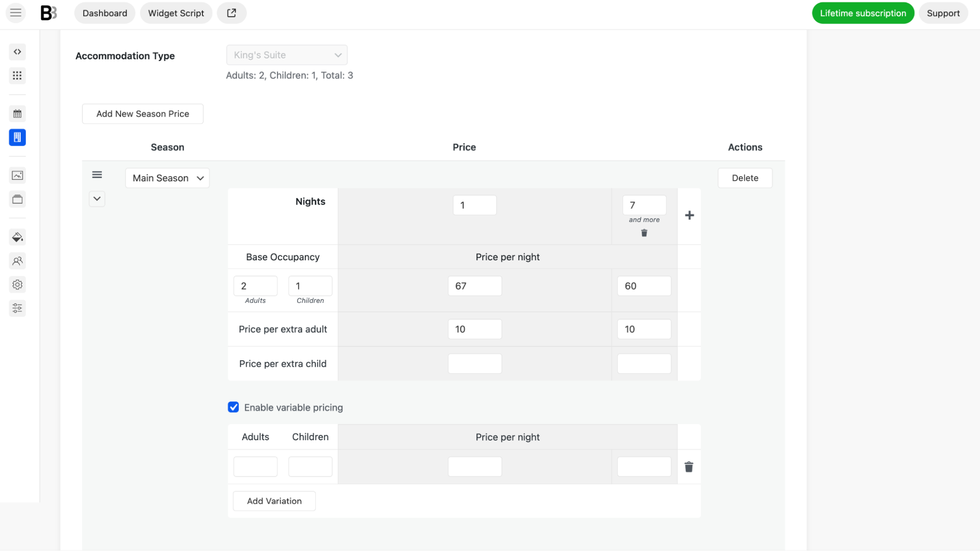Image resolution: width=980 pixels, height=551 pixels.
Task: Click first extra child price field
Action: pos(475,364)
